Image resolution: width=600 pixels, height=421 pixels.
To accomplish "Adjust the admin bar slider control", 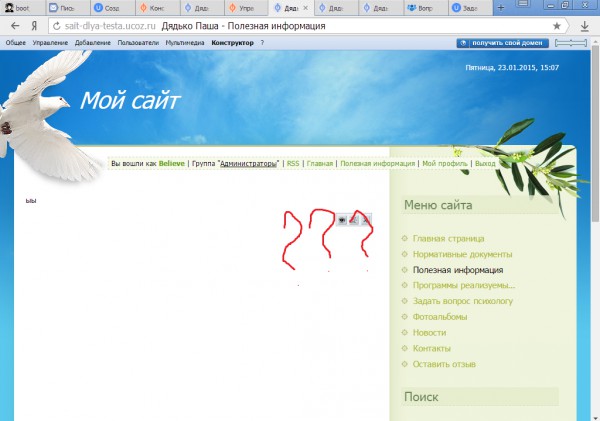I will pos(571,43).
